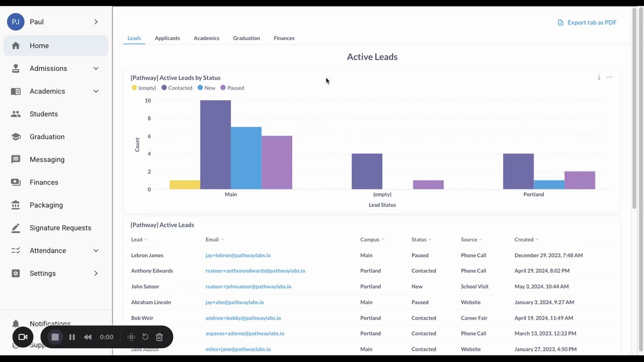644x362 pixels.
Task: Switch to the Applicants tab
Action: [168, 38]
